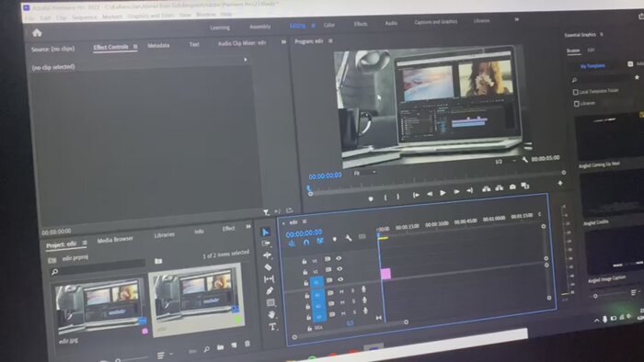Select the Pen tool
This screenshot has height=362, width=644.
coord(270,290)
